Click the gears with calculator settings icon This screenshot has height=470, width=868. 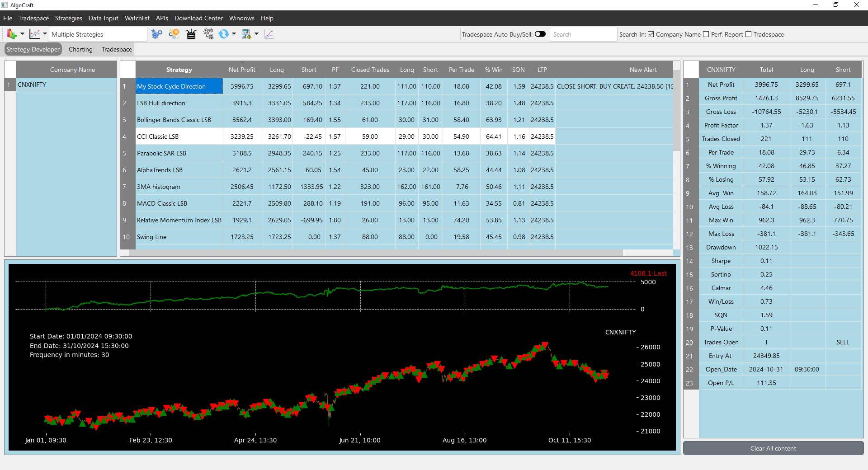[x=208, y=34]
